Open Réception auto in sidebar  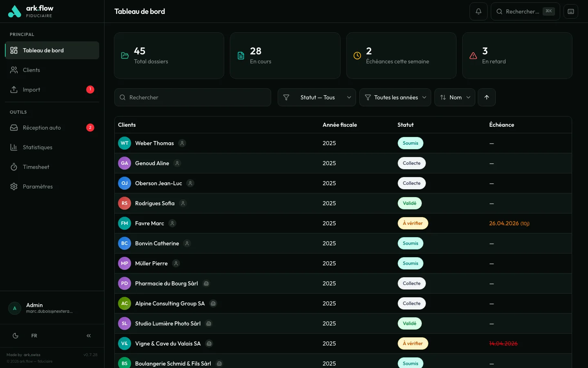pos(42,128)
